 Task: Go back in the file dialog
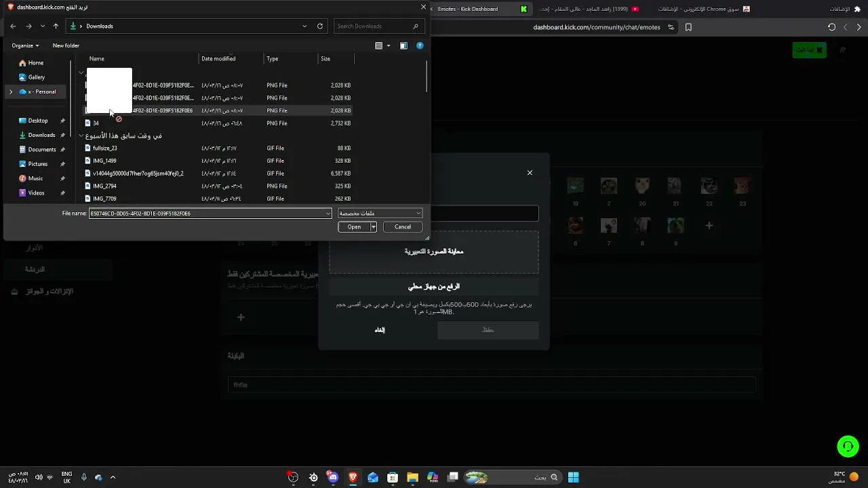click(13, 26)
